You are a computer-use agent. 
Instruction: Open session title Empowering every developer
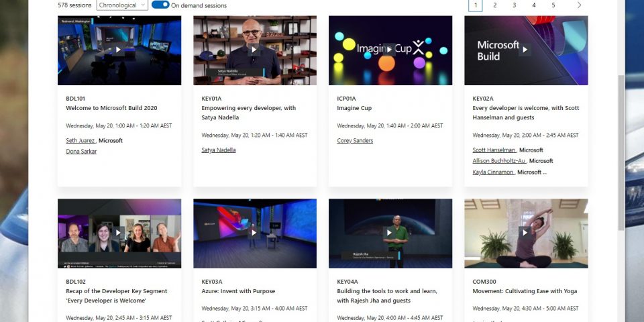248,113
